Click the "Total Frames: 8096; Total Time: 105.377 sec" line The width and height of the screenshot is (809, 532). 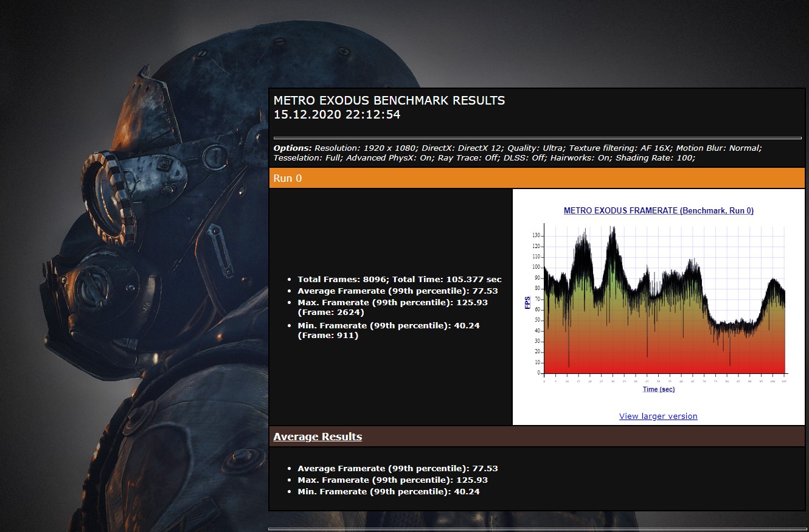(x=400, y=280)
